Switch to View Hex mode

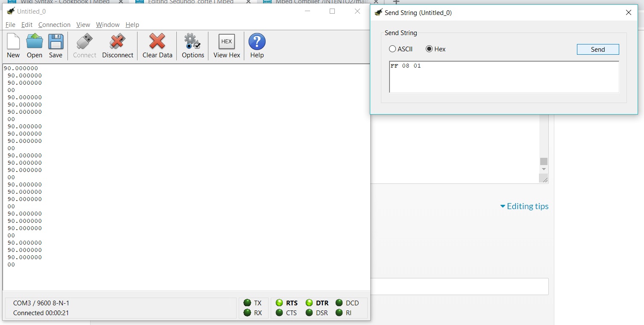tap(227, 46)
